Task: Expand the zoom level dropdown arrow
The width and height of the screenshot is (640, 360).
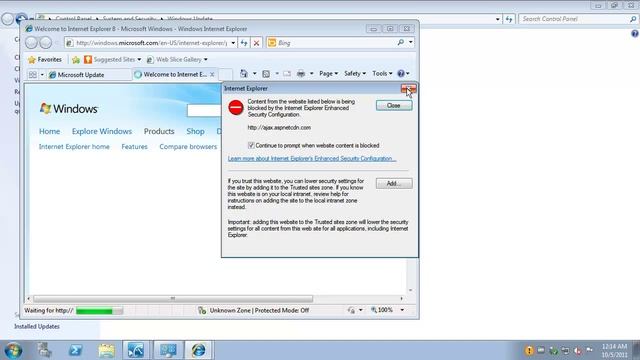Action: 402,310
